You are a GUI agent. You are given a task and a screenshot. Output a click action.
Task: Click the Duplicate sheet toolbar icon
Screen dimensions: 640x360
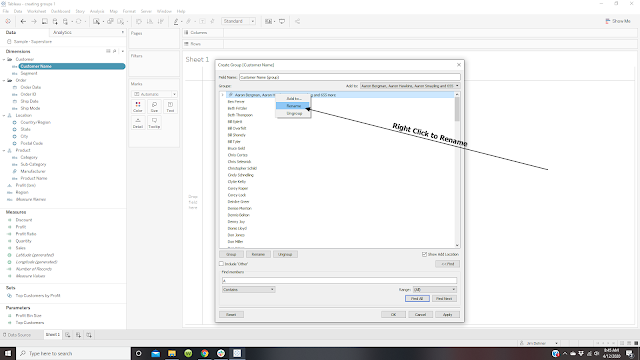coord(110,21)
